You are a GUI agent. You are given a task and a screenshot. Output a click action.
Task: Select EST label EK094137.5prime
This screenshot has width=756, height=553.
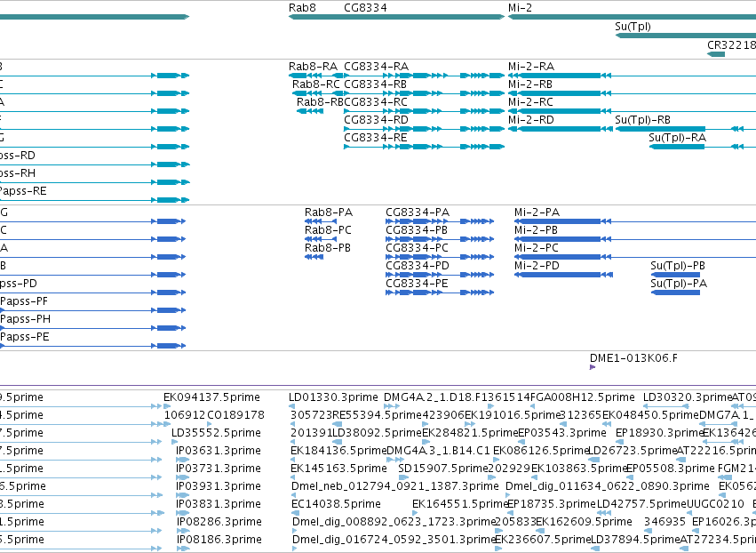tap(211, 397)
